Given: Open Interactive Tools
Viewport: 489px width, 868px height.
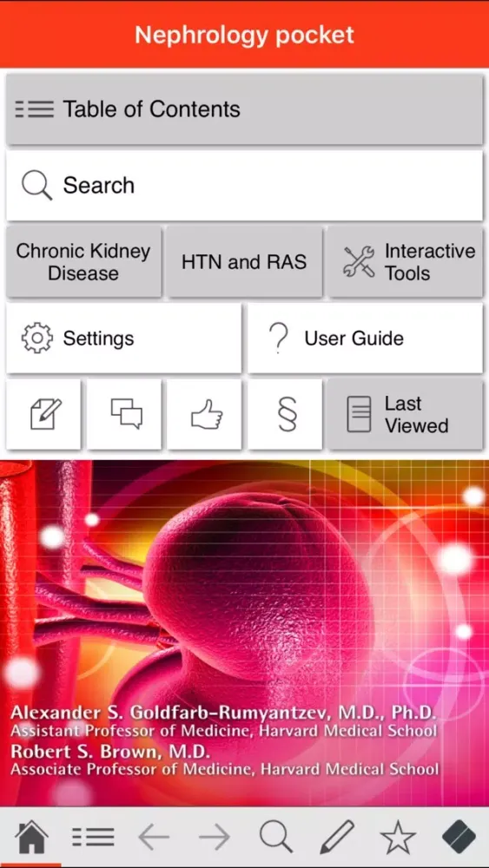Looking at the screenshot, I should coord(406,262).
